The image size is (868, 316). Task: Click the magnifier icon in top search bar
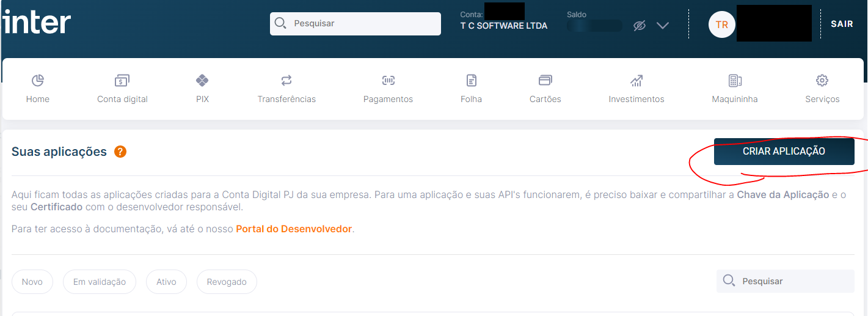click(x=280, y=23)
